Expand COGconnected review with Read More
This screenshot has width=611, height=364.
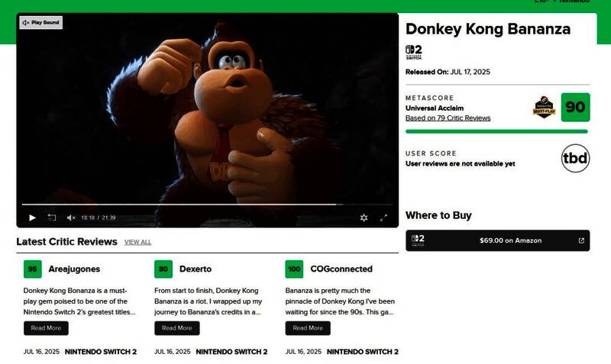pos(308,328)
